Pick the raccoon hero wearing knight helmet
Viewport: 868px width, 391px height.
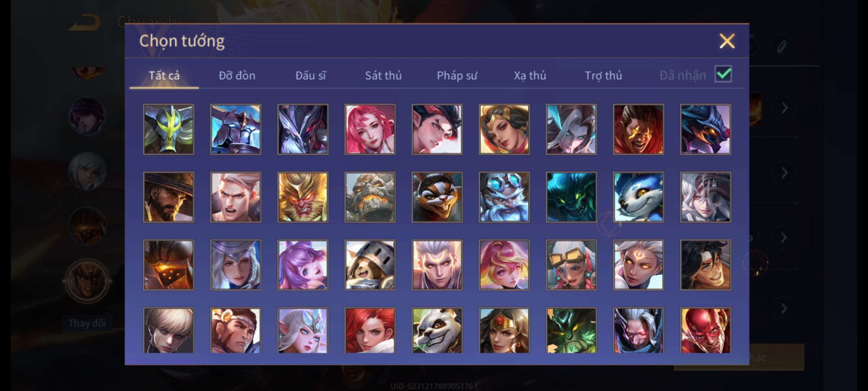[x=370, y=265]
